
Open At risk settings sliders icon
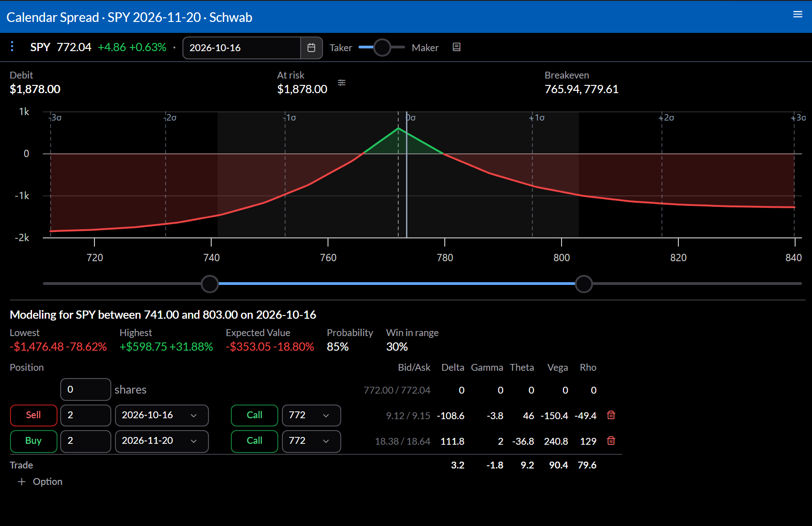pos(342,83)
